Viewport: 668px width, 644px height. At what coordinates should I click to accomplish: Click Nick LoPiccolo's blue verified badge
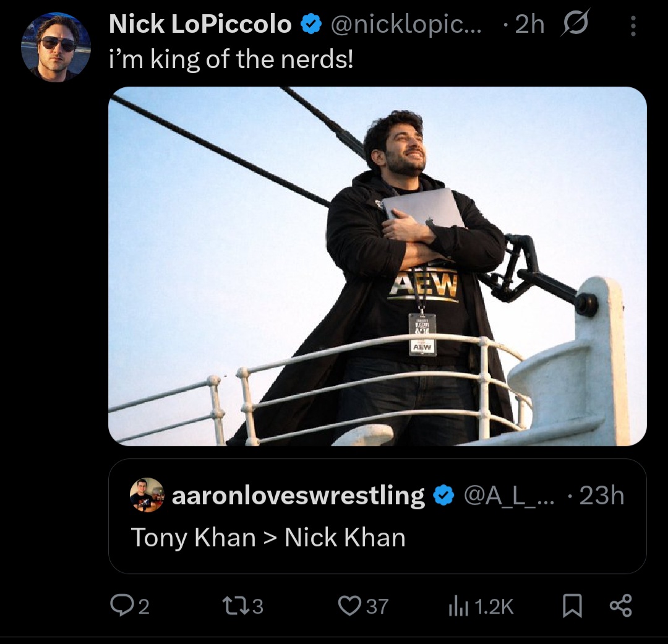tap(311, 25)
